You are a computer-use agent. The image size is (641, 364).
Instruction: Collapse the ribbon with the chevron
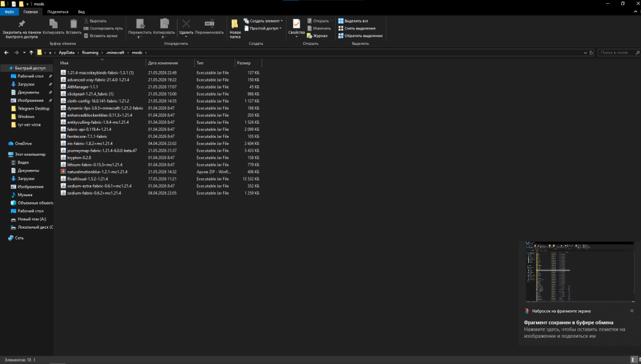(635, 12)
